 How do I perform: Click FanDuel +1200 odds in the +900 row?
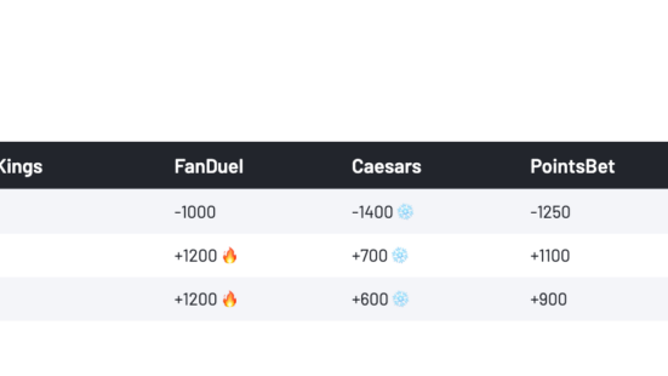(196, 299)
